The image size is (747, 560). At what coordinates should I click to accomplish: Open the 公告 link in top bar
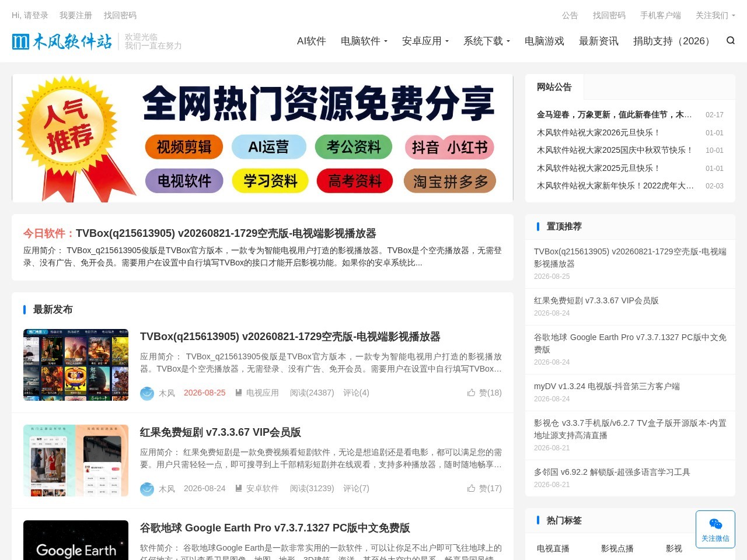570,15
